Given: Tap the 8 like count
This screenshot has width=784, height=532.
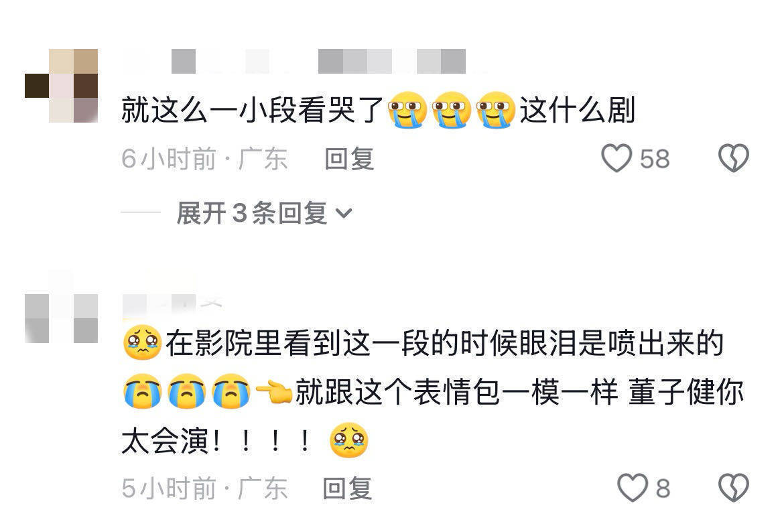Looking at the screenshot, I should pos(663,488).
